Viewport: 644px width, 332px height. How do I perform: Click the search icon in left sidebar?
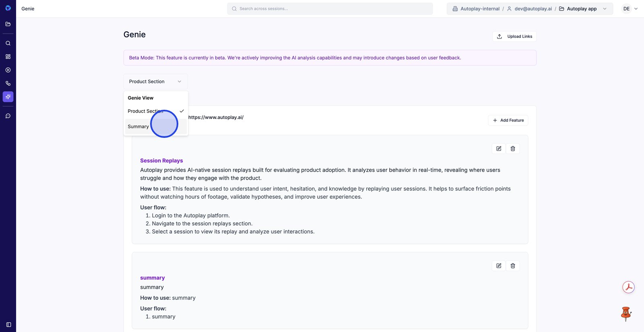tap(8, 43)
